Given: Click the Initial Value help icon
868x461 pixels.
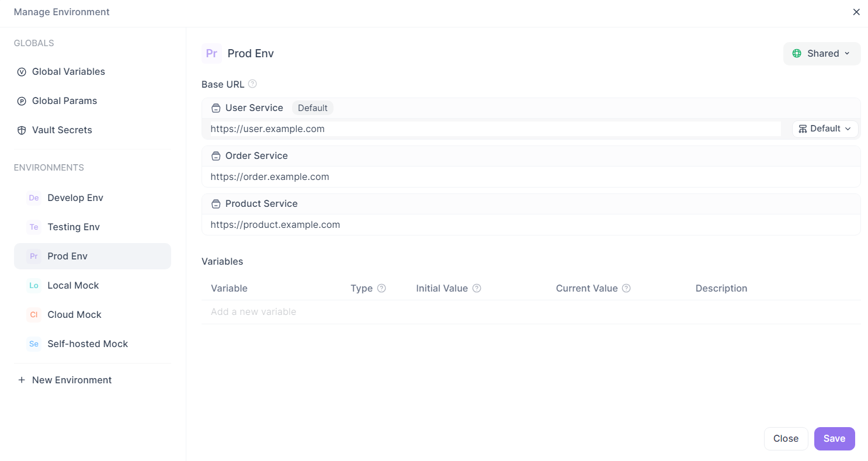Looking at the screenshot, I should click(477, 288).
